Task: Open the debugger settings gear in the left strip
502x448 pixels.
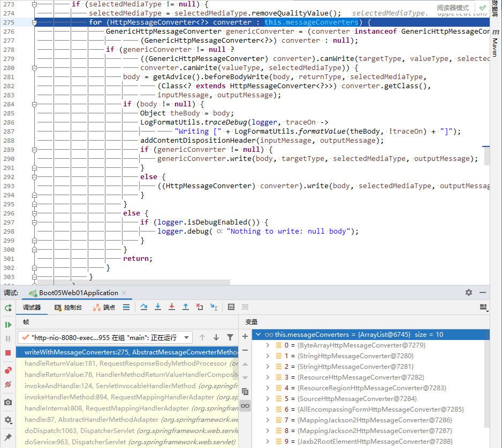Action: coord(8,420)
